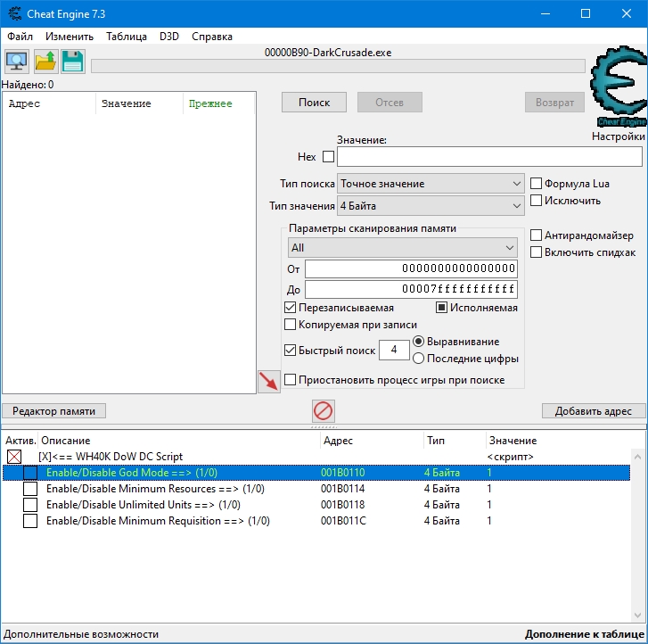Screen dimensions: 648x644
Task: Click the address table scroll down arrow
Action: click(x=637, y=615)
